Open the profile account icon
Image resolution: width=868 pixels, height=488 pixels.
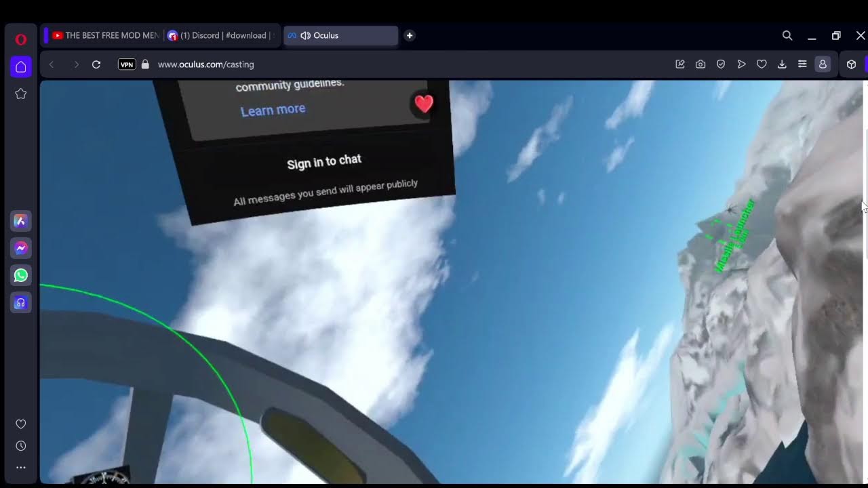click(x=823, y=64)
